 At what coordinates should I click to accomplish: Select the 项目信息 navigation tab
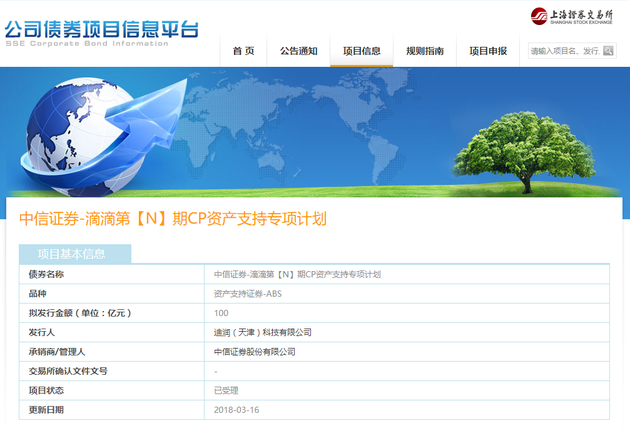pos(361,51)
